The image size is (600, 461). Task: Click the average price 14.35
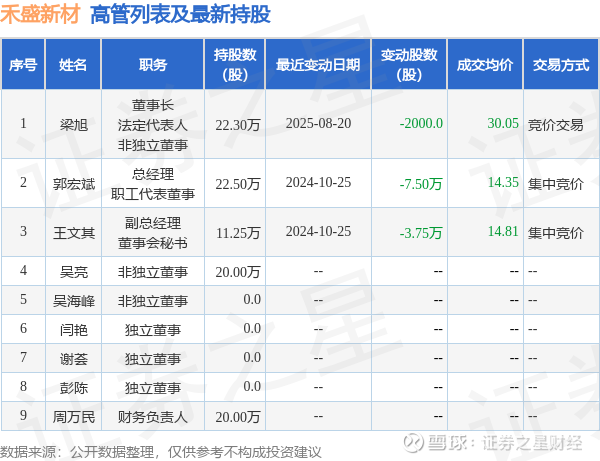coord(503,182)
